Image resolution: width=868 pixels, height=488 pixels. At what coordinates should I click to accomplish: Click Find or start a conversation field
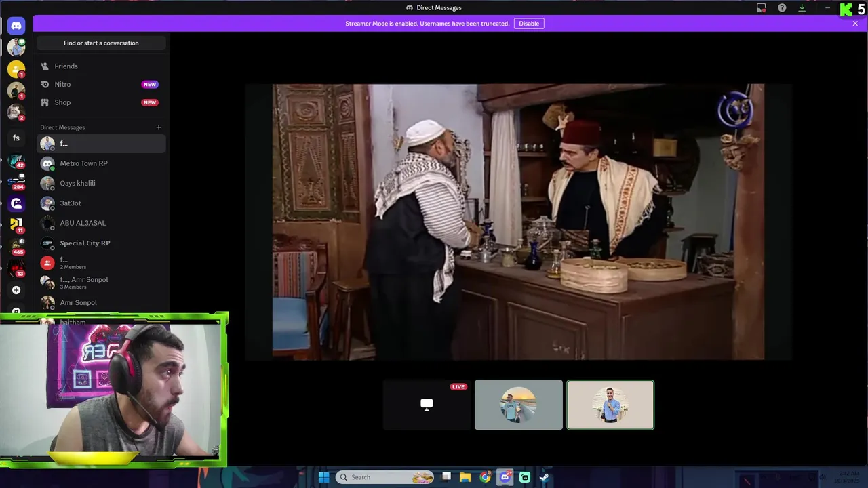pos(101,43)
